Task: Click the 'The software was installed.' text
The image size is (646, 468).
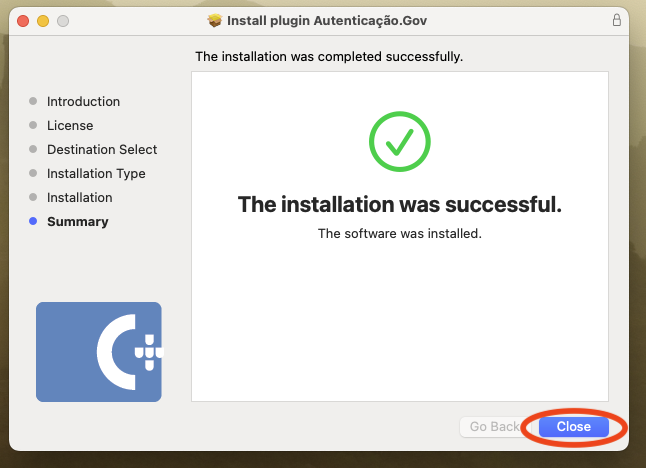Action: click(400, 234)
